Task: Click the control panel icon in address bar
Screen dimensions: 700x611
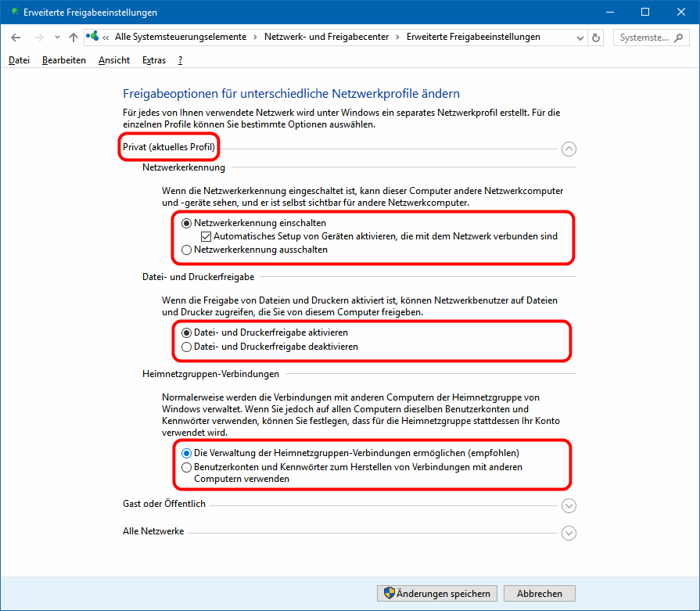Action: (x=93, y=37)
